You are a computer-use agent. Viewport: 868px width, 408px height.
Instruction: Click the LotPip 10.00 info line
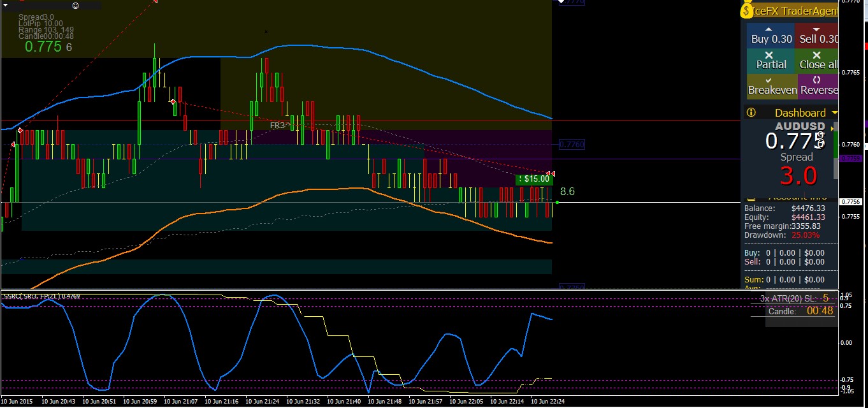point(41,24)
